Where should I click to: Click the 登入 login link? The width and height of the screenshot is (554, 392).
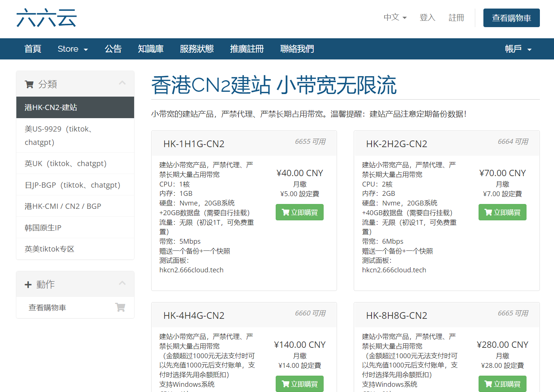pyautogui.click(x=427, y=17)
